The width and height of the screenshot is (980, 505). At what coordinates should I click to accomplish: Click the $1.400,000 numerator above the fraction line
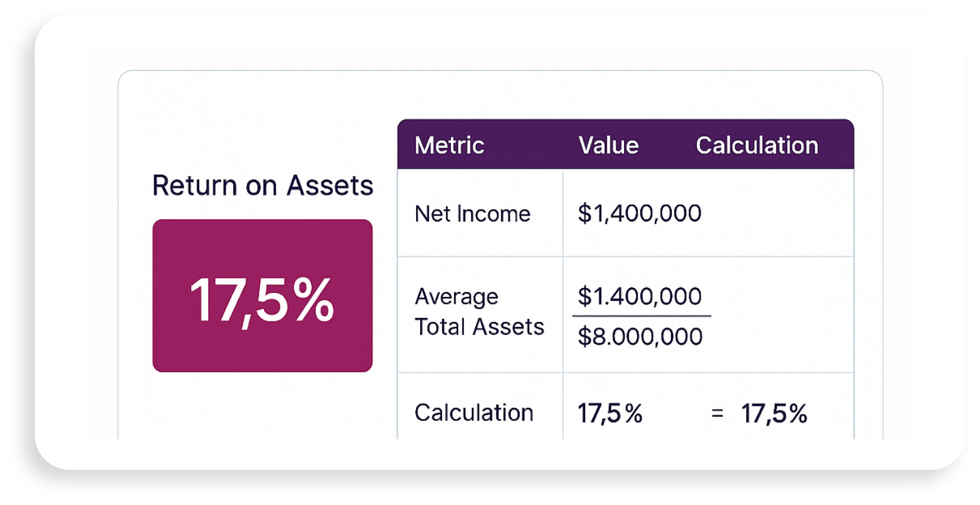(x=639, y=296)
